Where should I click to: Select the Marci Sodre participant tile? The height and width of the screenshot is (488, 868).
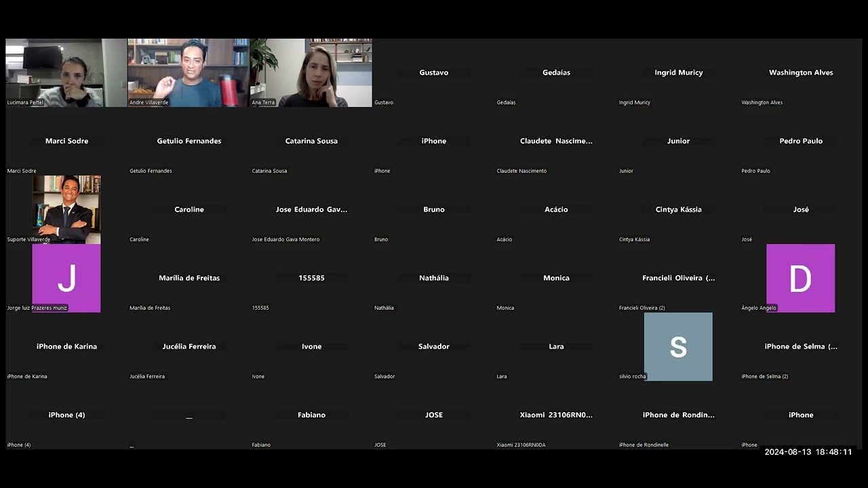click(66, 141)
